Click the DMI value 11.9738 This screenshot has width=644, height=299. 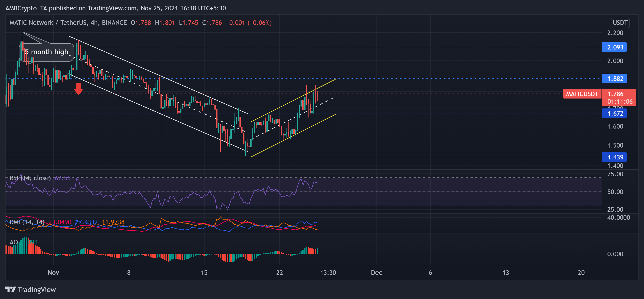click(113, 222)
